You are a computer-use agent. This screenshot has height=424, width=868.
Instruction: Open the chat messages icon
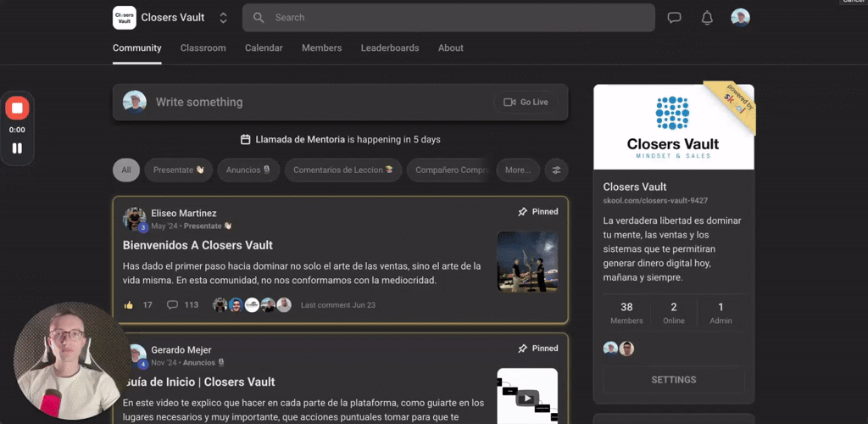[x=674, y=18]
